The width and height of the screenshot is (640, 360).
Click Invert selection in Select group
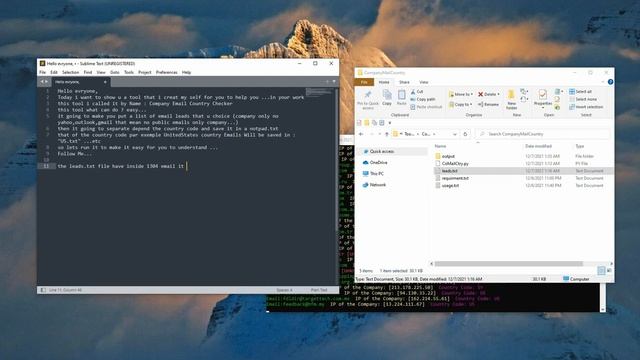586,107
